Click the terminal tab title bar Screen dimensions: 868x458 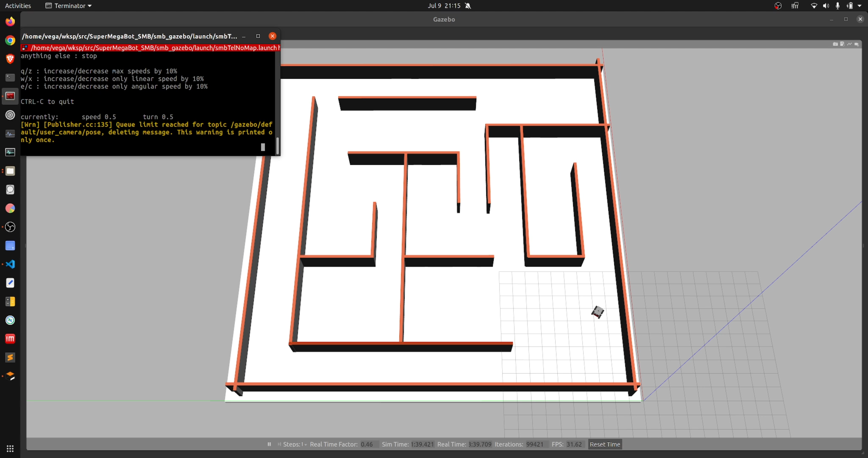(x=152, y=48)
